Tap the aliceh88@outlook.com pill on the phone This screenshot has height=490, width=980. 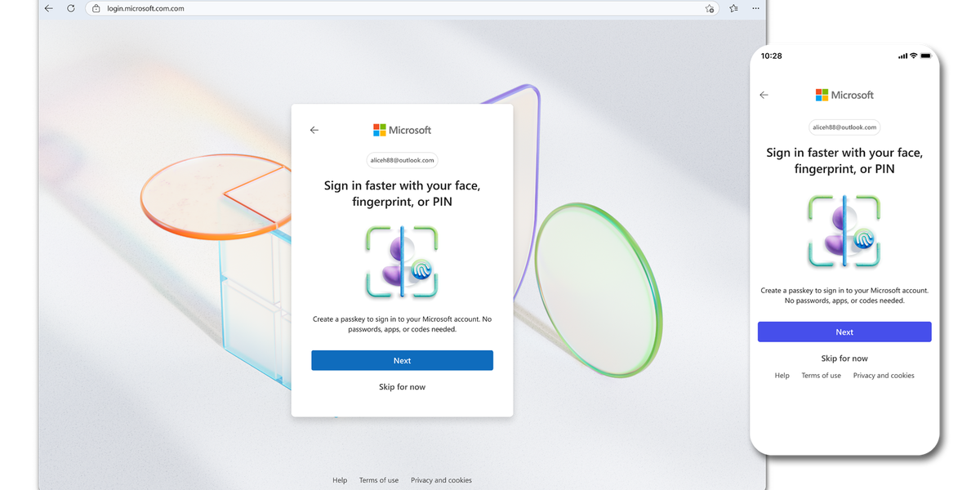tap(844, 127)
